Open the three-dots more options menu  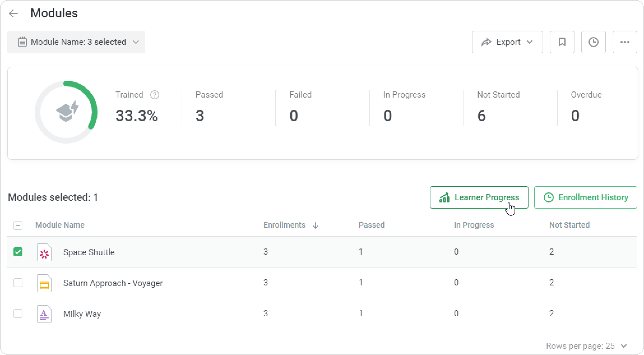(625, 42)
